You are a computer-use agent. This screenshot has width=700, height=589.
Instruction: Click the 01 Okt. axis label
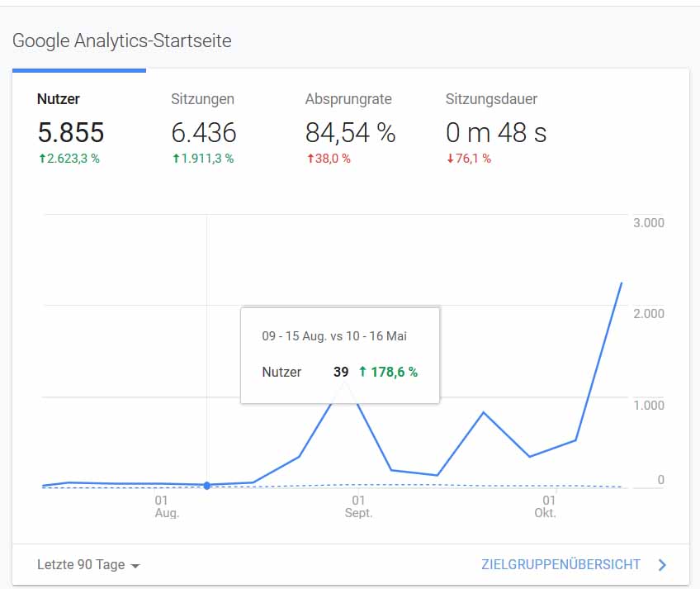(545, 506)
